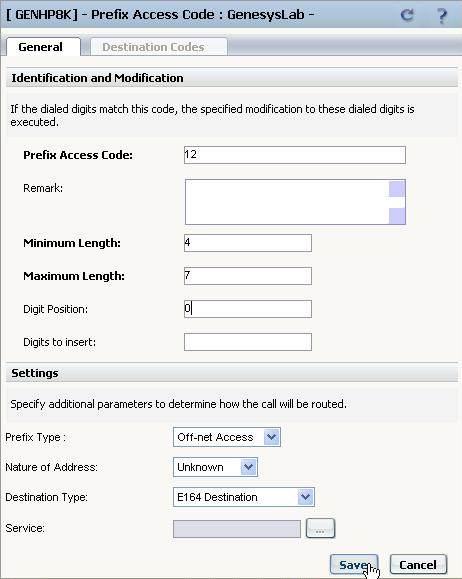Focus the Prefix Access Code field

[x=295, y=155]
